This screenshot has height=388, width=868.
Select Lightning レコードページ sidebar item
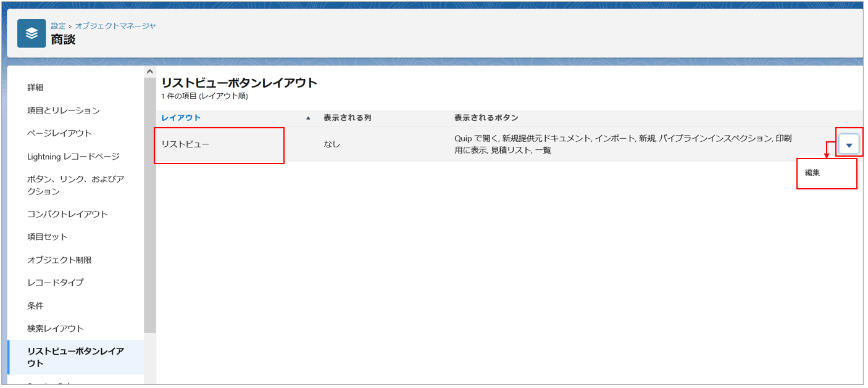pyautogui.click(x=73, y=157)
